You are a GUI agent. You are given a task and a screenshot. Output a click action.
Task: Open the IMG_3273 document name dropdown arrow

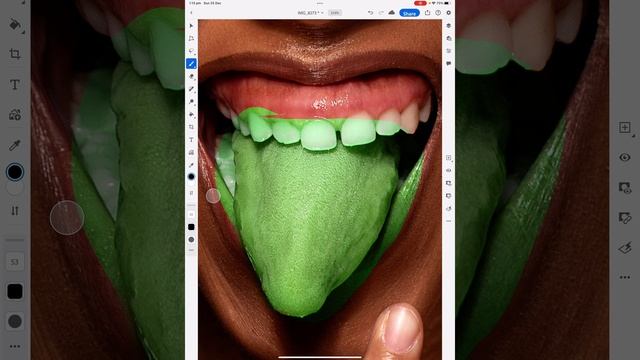tap(322, 13)
